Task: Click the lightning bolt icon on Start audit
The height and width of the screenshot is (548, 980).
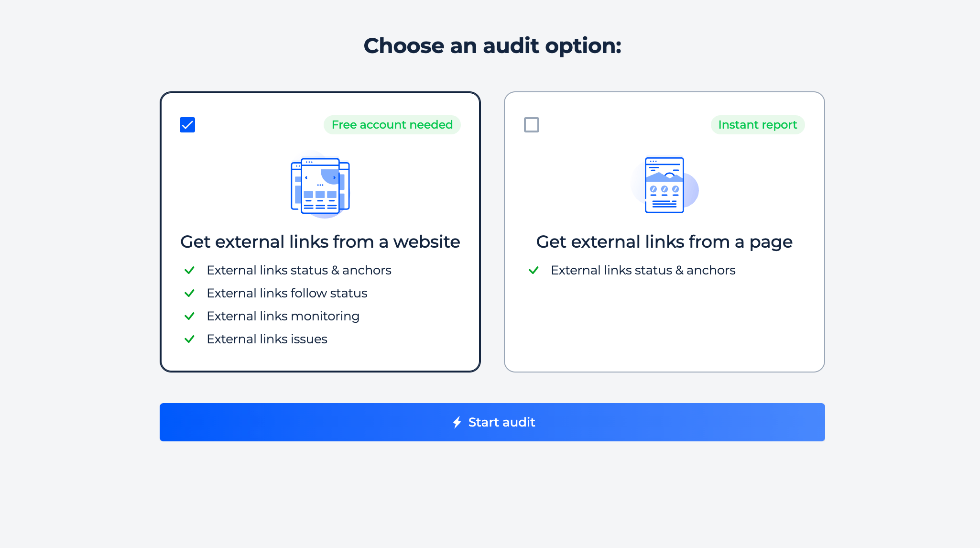Action: click(457, 422)
